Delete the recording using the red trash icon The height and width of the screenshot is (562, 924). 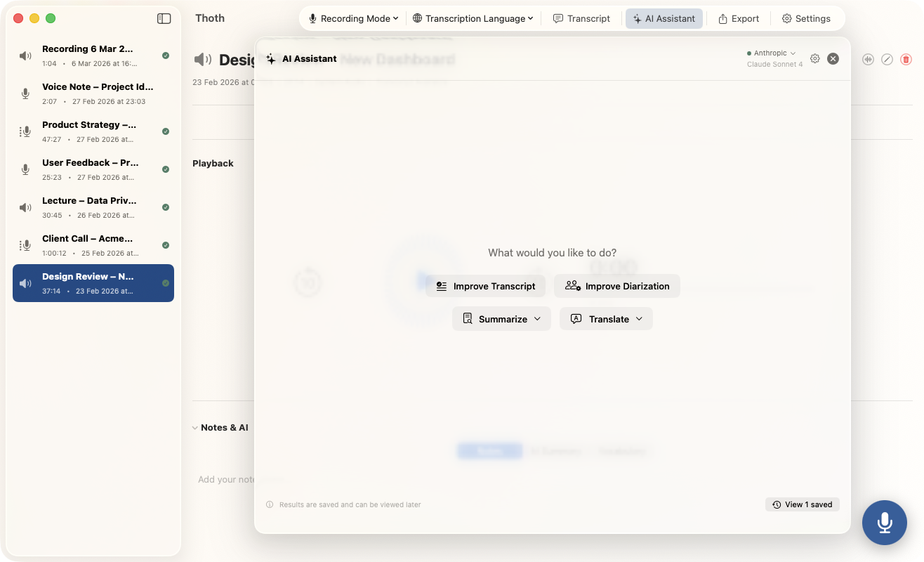pos(906,60)
